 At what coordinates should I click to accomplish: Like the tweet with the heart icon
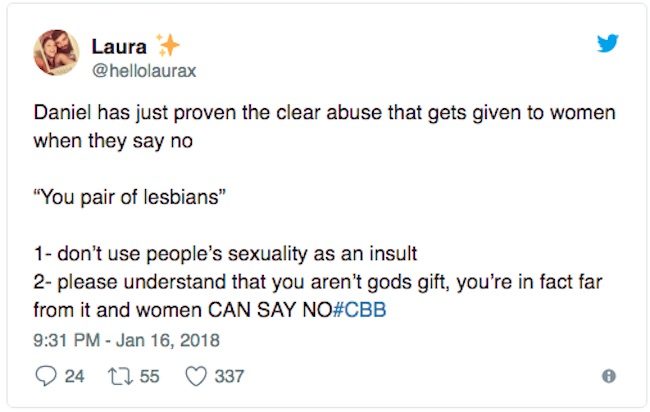point(197,376)
